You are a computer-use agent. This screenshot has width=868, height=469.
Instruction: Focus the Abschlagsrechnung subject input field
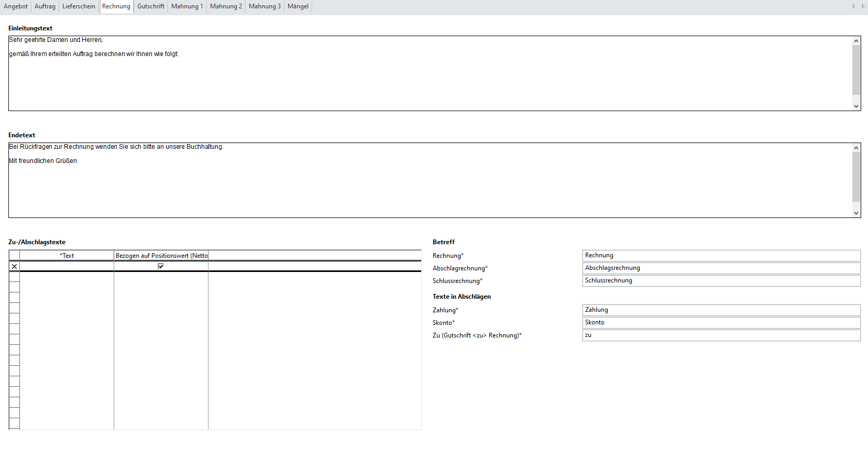point(721,268)
